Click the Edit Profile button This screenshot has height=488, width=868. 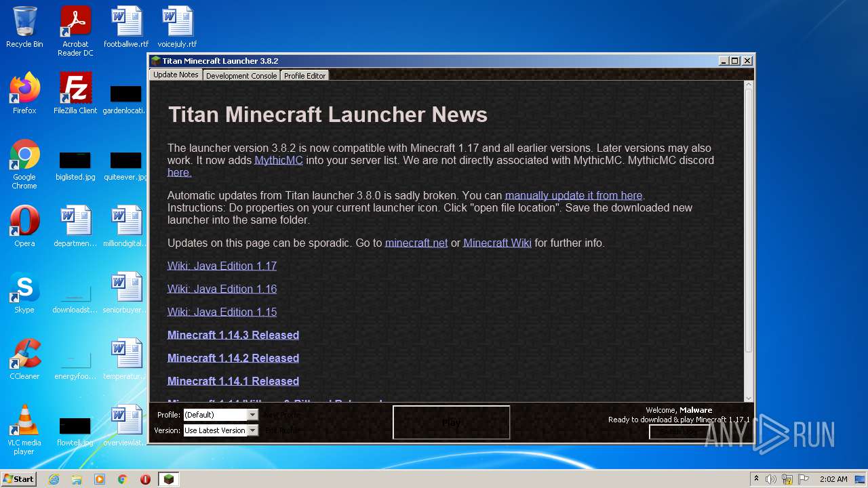click(281, 430)
